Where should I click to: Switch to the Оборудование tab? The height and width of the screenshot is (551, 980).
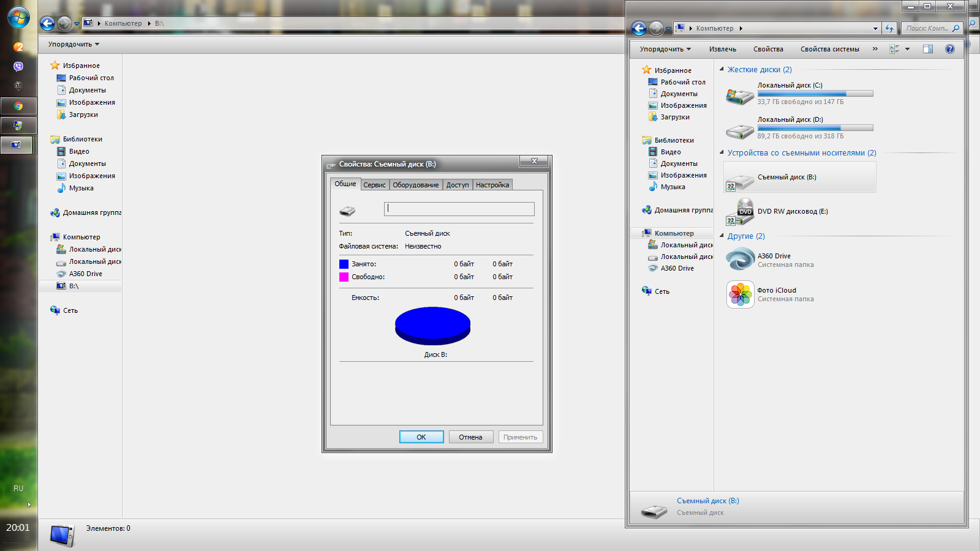(x=415, y=185)
